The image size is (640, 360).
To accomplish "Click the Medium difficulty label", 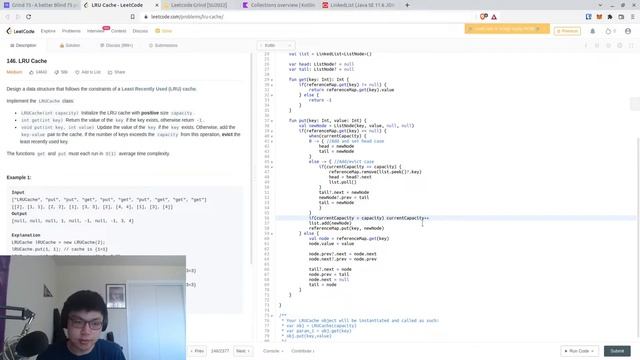I will tap(14, 72).
